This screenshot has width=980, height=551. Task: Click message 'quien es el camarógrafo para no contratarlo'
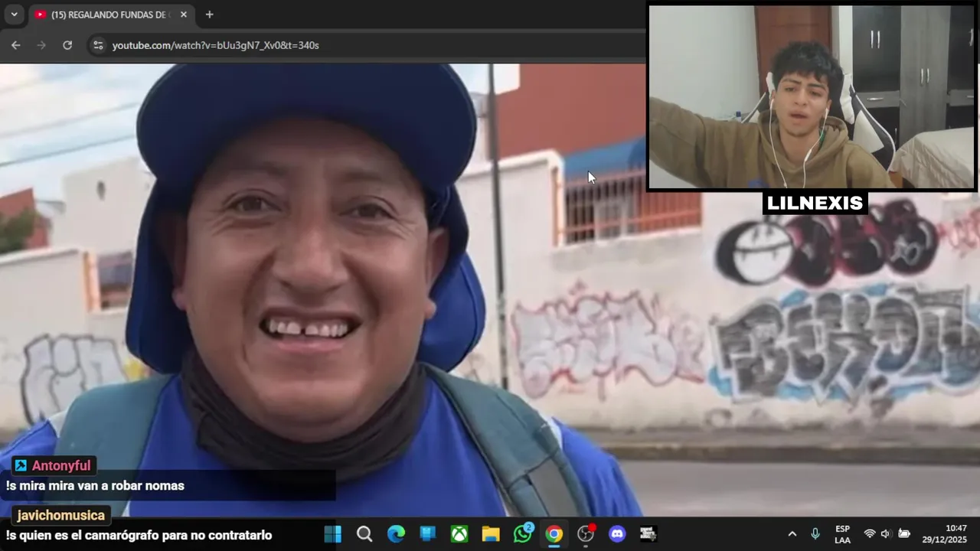[145, 535]
